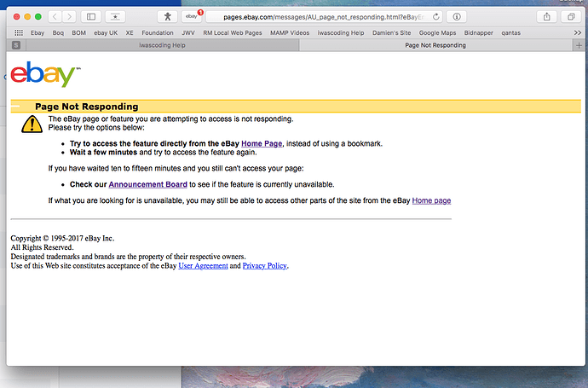588x388 pixels.
Task: Open the Foundation bookmark
Action: coord(158,32)
